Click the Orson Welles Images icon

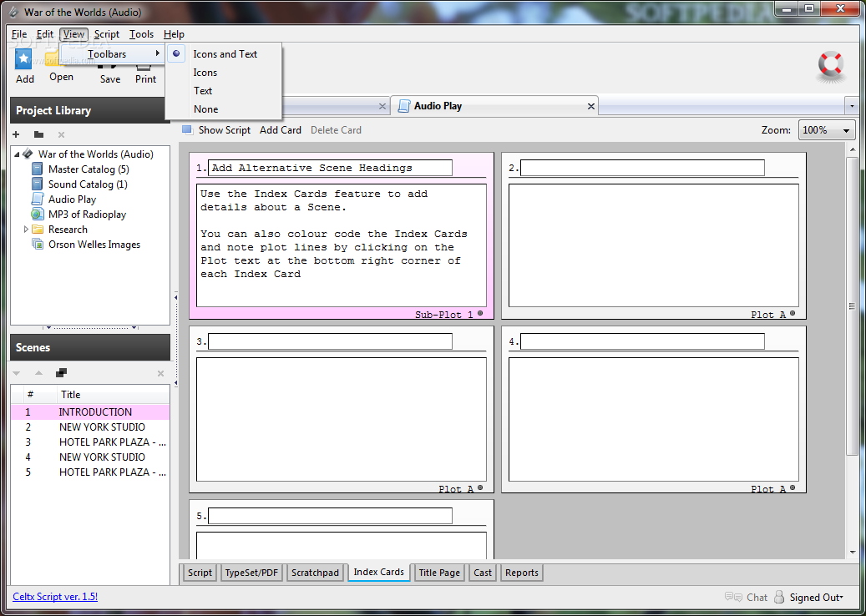[38, 244]
